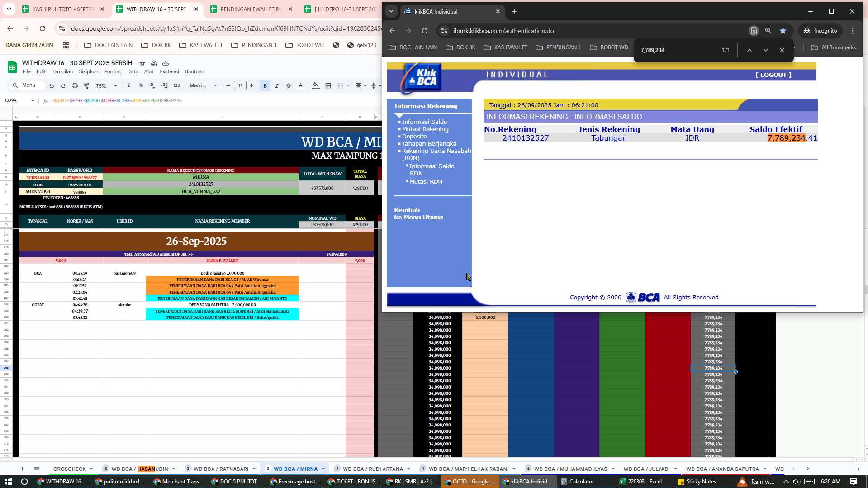Click LOGOUT in KlikBCA header

point(773,75)
